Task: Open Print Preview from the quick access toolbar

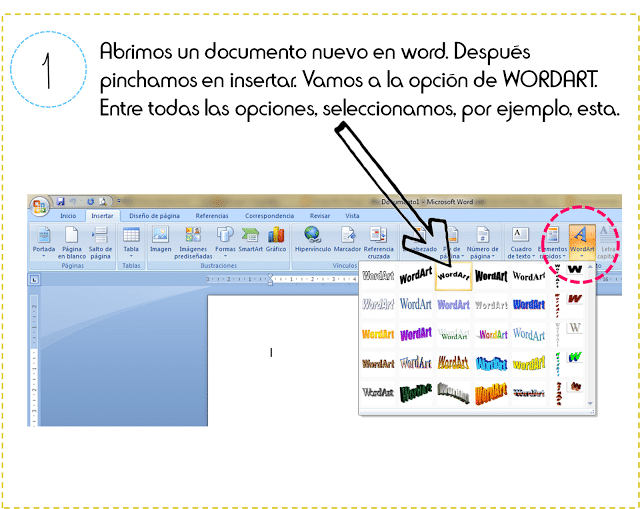Action: [103, 201]
